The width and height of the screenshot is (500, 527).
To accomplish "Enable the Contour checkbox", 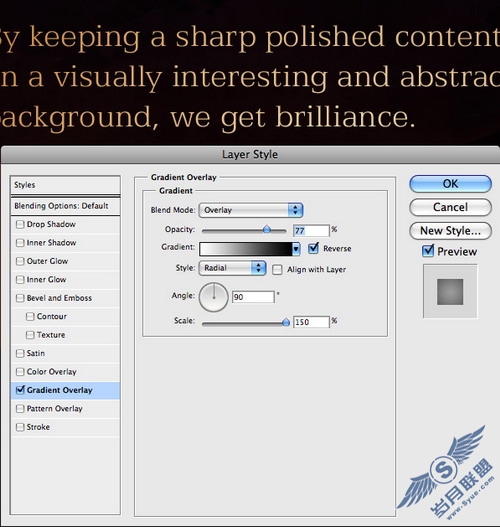I will pos(30,317).
